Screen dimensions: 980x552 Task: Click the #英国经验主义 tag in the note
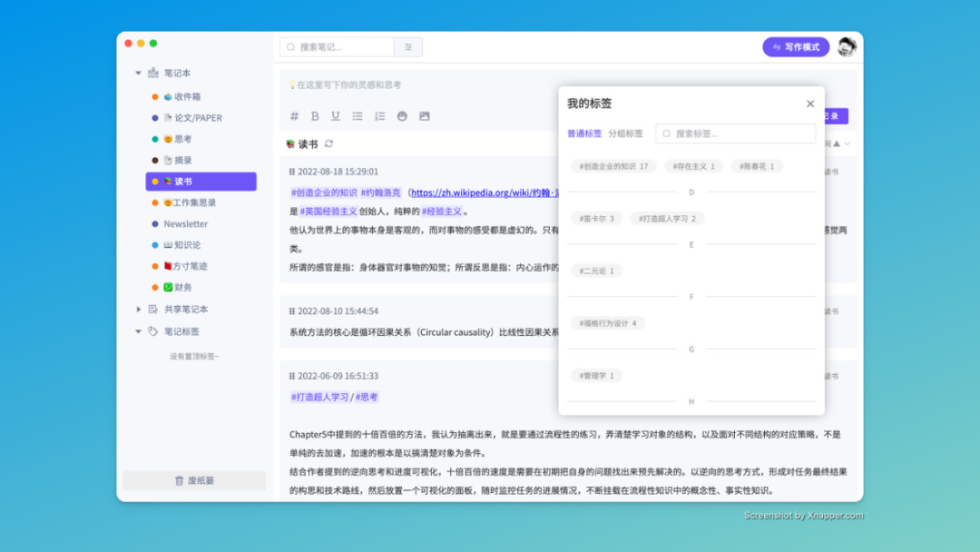pyautogui.click(x=328, y=212)
